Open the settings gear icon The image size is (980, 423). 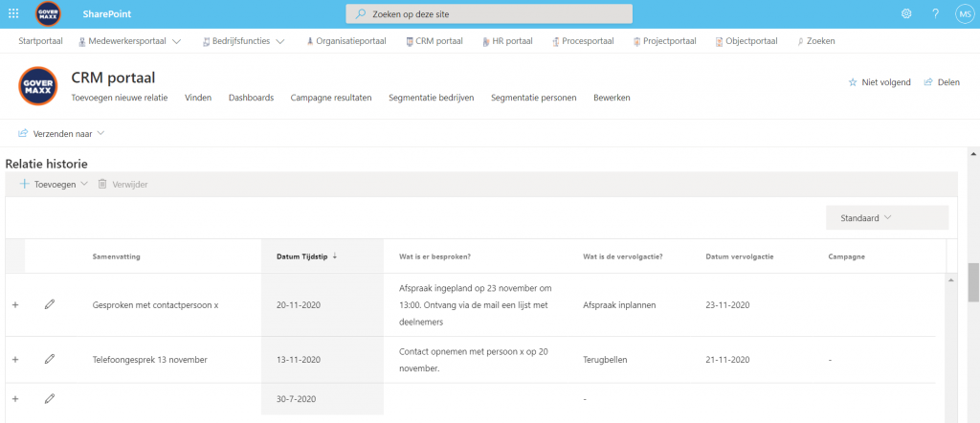(x=905, y=13)
